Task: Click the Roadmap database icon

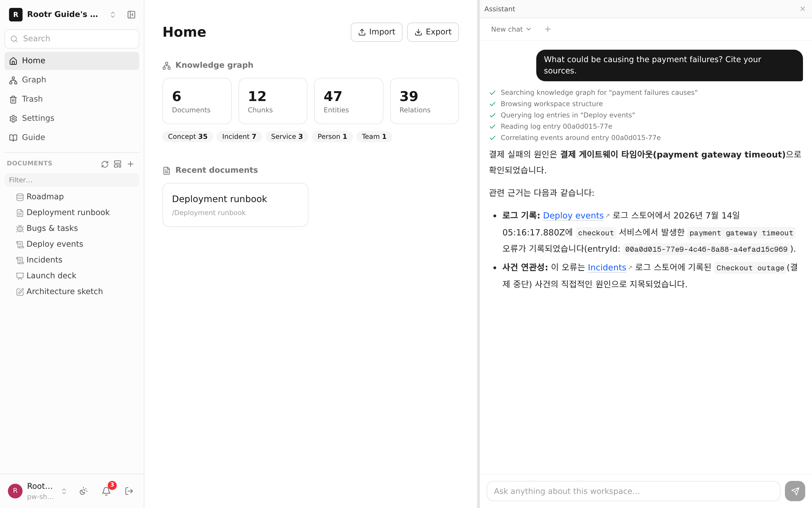Action: pyautogui.click(x=20, y=197)
